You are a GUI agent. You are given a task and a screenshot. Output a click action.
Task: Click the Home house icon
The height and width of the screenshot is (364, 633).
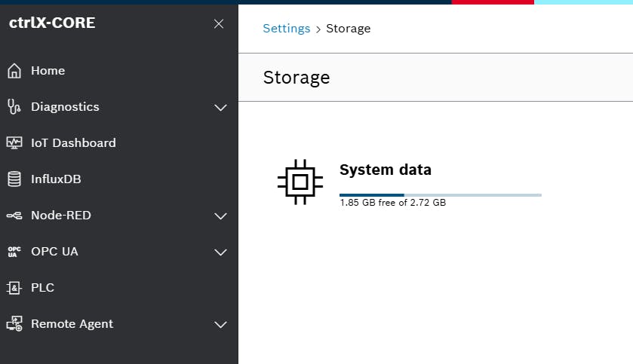pos(14,71)
